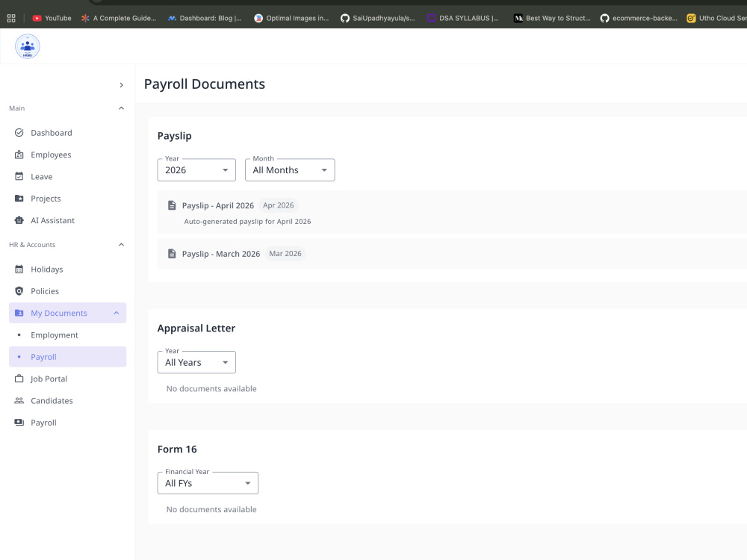Open the A Complete Guide bookmark
The width and height of the screenshot is (747, 560).
click(119, 18)
